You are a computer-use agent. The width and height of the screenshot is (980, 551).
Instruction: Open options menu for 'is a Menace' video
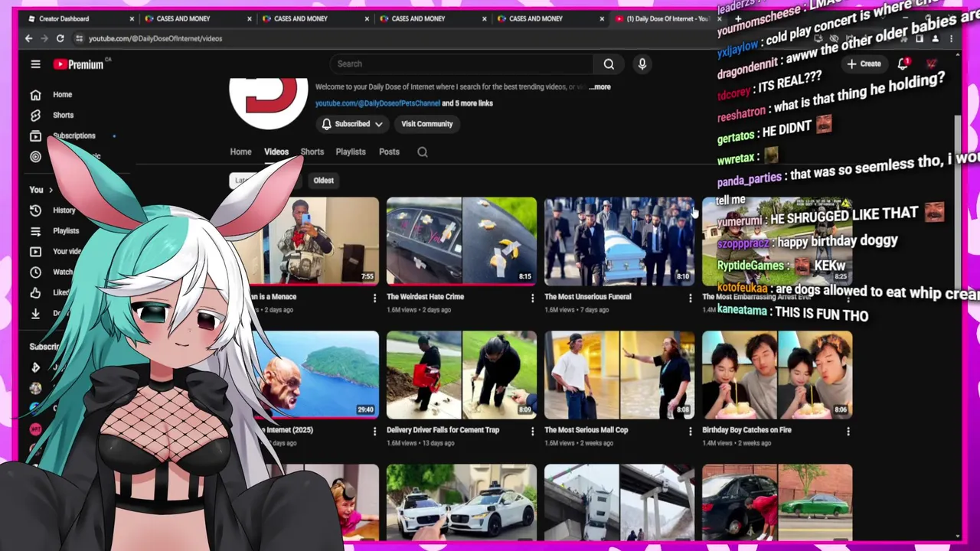pos(374,298)
